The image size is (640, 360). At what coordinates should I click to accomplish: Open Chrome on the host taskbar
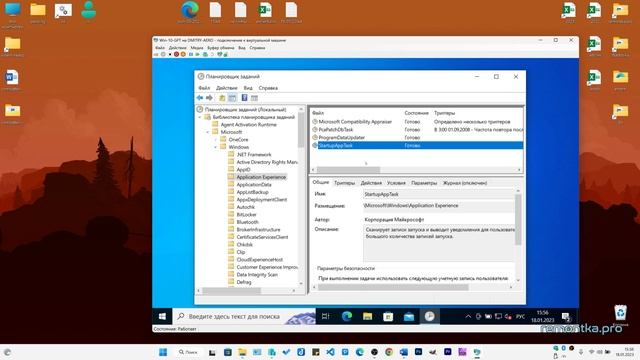(x=389, y=352)
